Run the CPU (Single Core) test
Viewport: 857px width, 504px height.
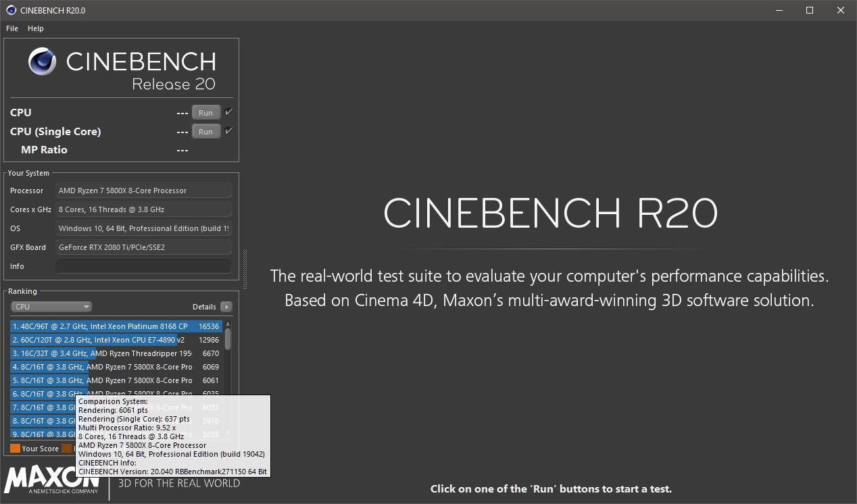(x=206, y=132)
